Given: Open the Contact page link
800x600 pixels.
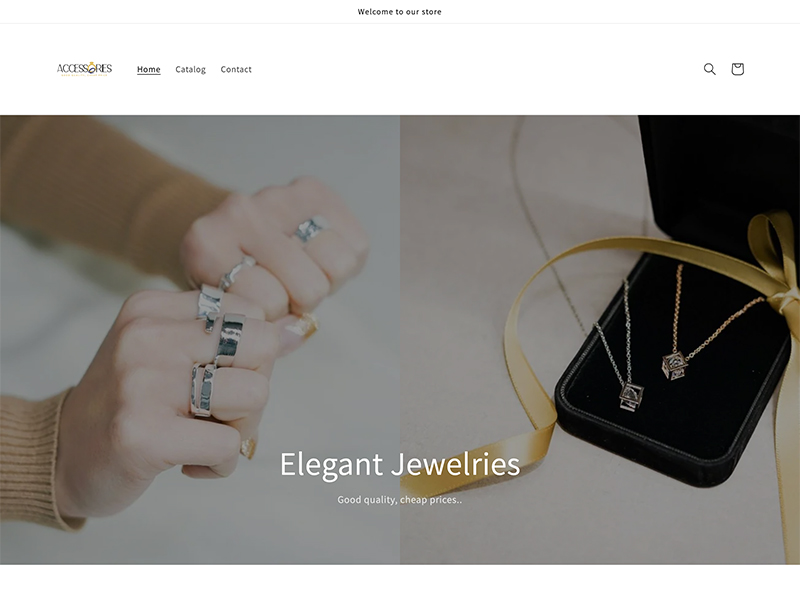Looking at the screenshot, I should pos(236,69).
